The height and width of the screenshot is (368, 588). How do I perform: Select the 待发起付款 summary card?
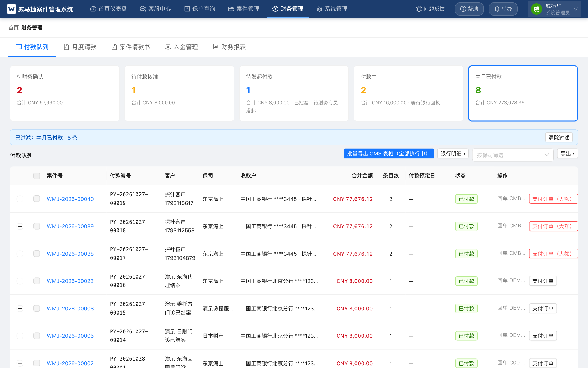click(x=294, y=93)
